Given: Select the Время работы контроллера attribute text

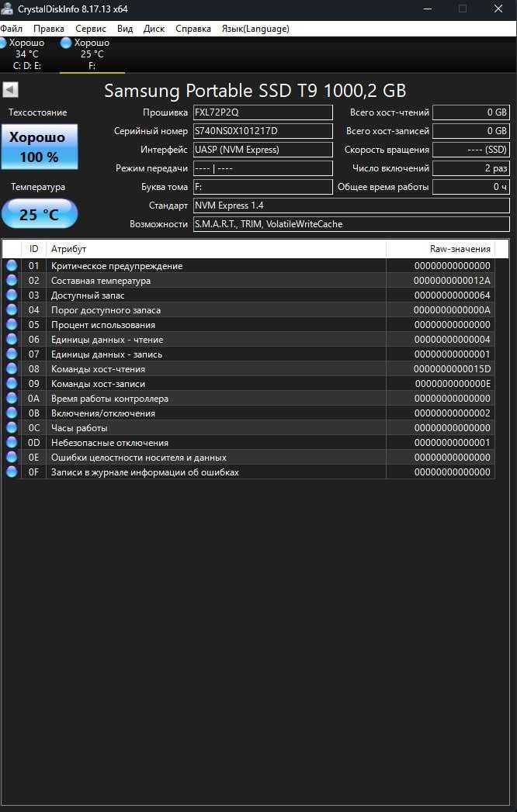Looking at the screenshot, I should (x=109, y=399).
